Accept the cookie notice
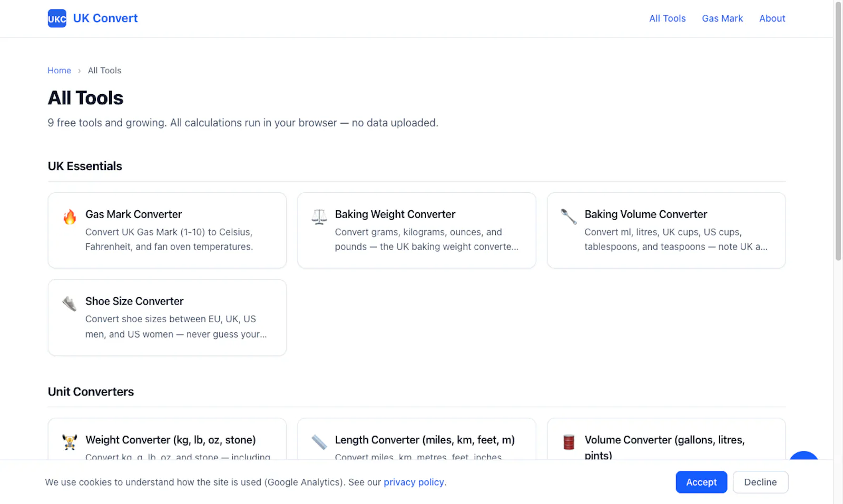The height and width of the screenshot is (504, 843). 701,482
